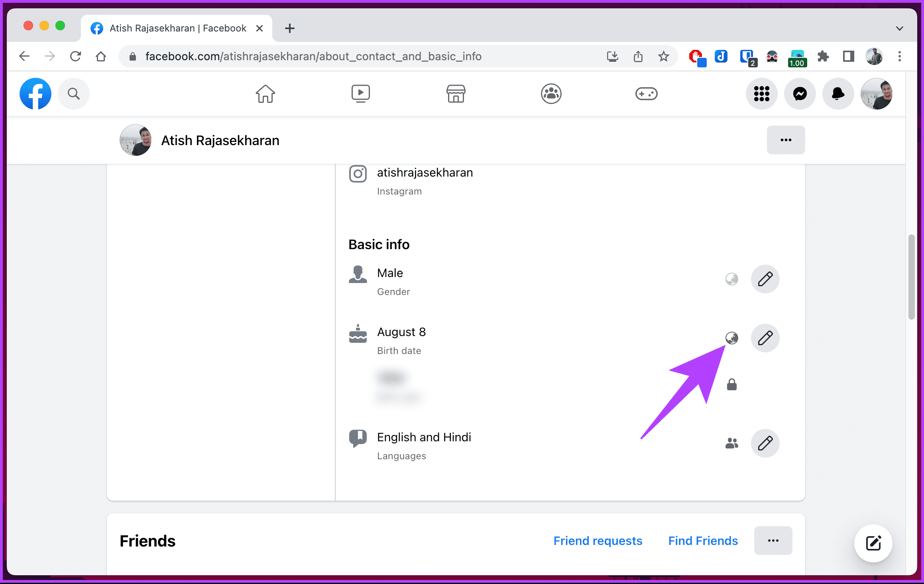The width and height of the screenshot is (924, 584).
Task: Click the Friends section heading
Action: pyautogui.click(x=147, y=541)
